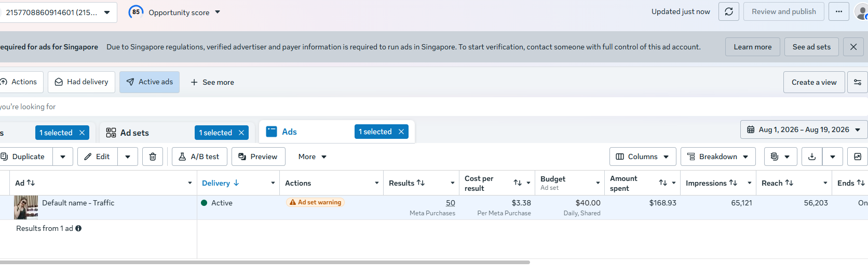Open the date range picker
This screenshot has width=868, height=273.
[x=804, y=130]
